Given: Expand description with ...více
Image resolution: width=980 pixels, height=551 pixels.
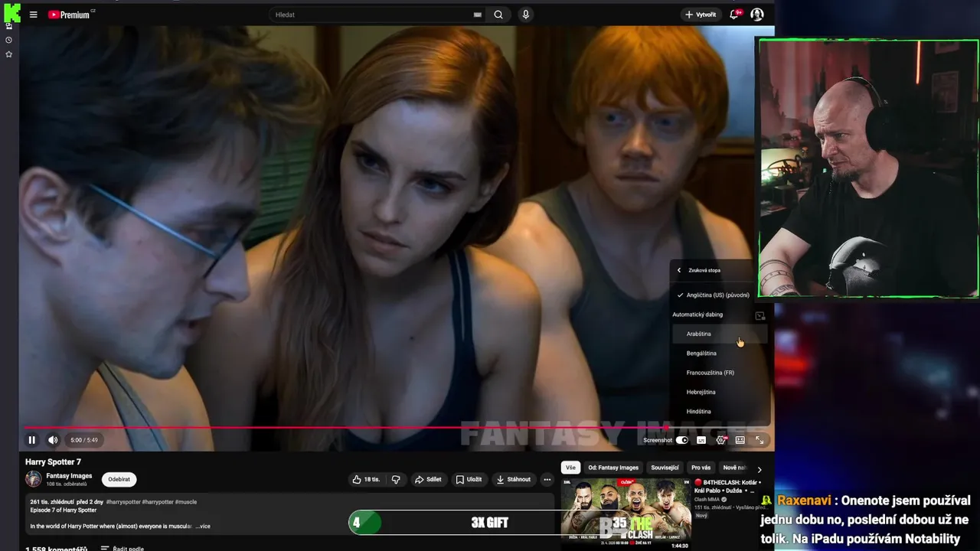Looking at the screenshot, I should tap(203, 527).
